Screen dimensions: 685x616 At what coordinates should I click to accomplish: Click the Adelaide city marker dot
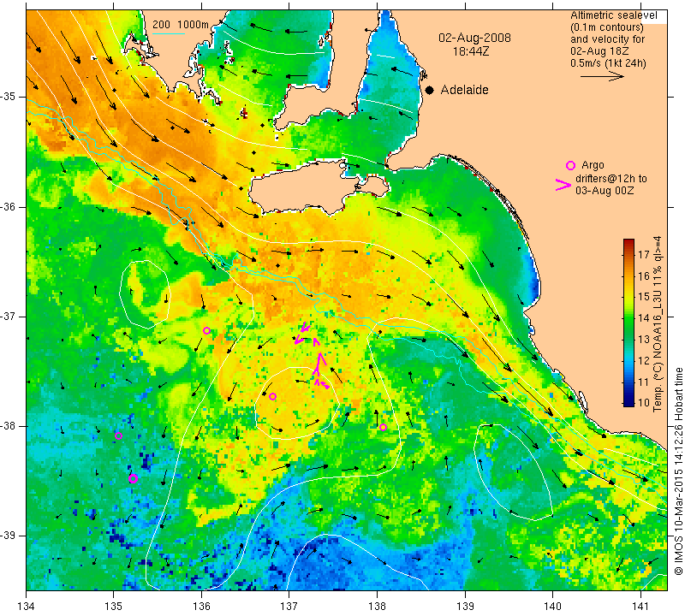click(430, 90)
